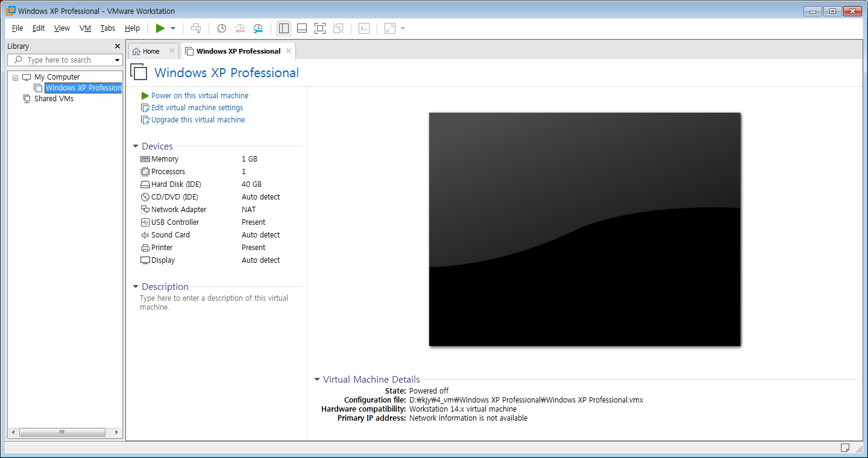Viewport: 868px width, 458px height.
Task: Open the VM menu
Action: point(85,28)
